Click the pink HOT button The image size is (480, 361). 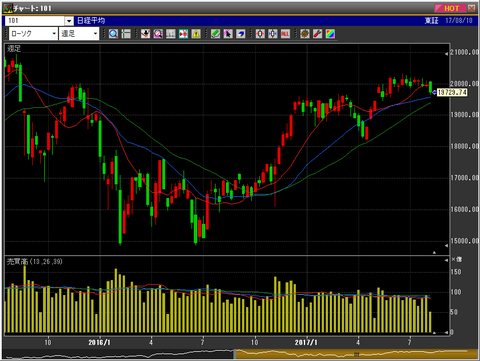pos(450,8)
